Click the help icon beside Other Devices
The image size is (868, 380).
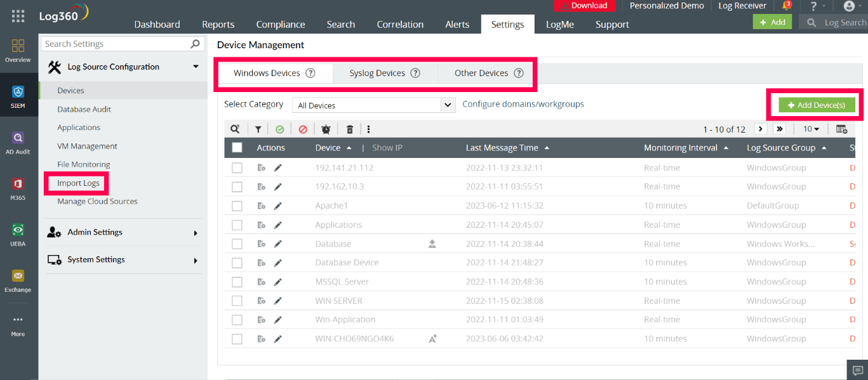click(519, 73)
